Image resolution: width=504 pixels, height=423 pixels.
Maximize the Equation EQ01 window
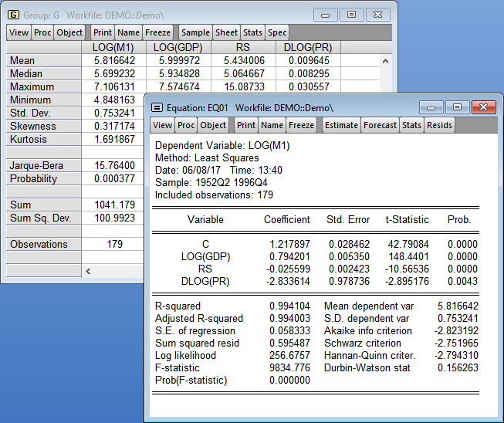tap(457, 107)
